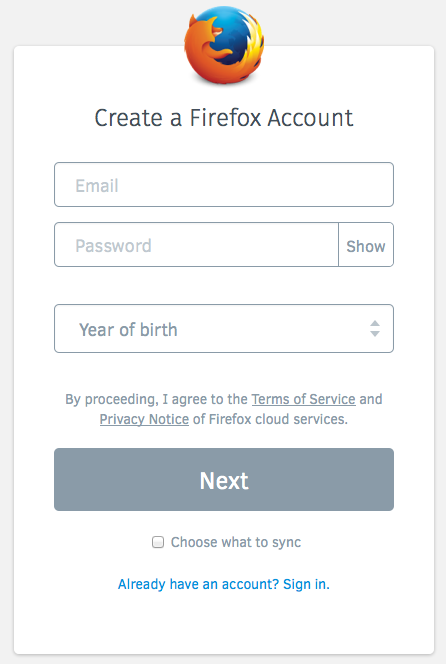
Task: Expand year selector via its double-arrow control
Action: click(374, 329)
